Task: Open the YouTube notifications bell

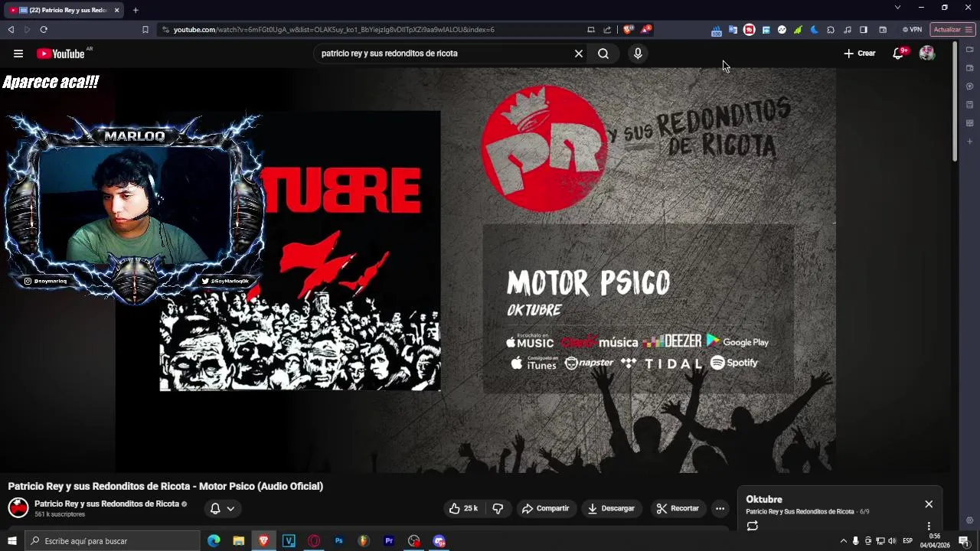Action: tap(899, 54)
